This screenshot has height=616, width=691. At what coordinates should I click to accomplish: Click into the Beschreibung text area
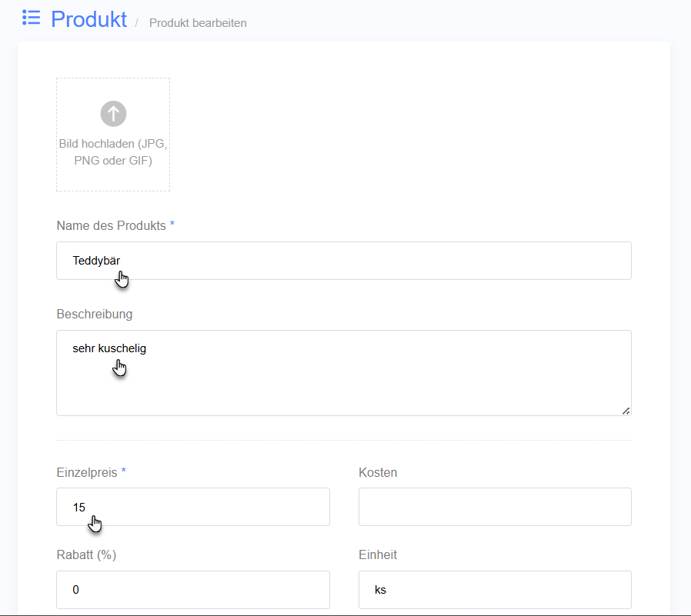coord(344,373)
